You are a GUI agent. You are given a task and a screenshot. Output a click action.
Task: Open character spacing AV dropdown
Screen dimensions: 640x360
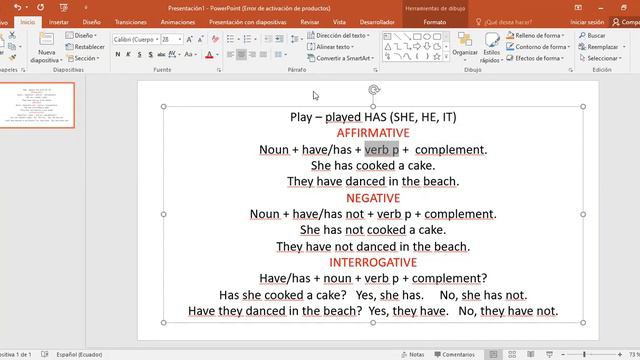click(x=174, y=54)
